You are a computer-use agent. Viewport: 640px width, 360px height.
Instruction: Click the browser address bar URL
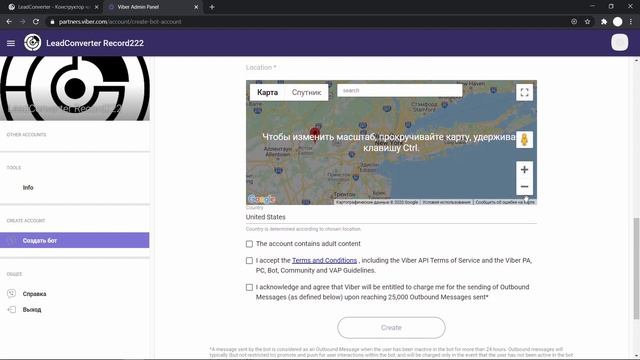coord(120,22)
